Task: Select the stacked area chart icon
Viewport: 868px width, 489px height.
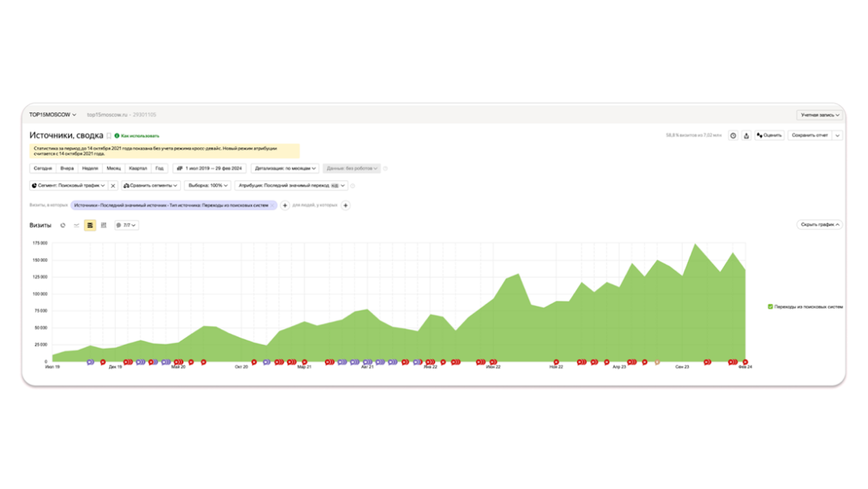Action: (90, 225)
